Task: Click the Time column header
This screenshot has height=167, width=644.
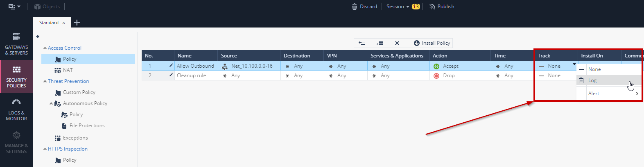Action: click(513, 56)
